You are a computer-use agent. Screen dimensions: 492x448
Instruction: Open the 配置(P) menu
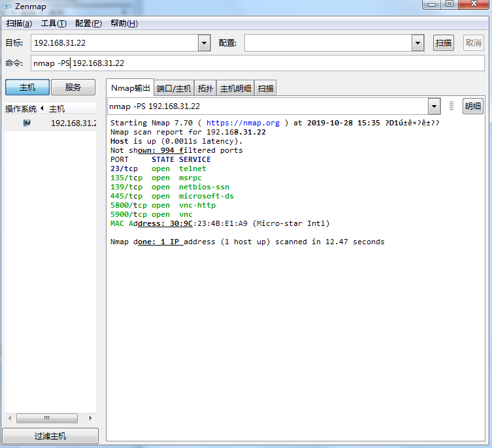click(88, 24)
